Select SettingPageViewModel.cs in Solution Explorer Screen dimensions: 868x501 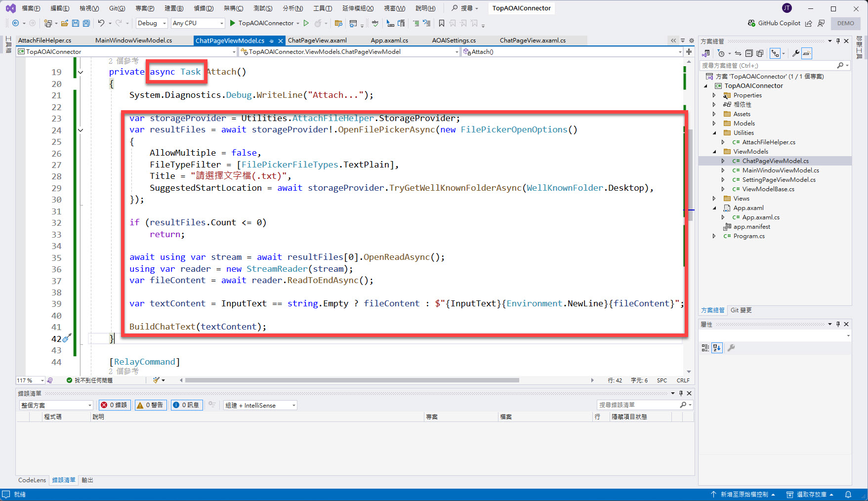pos(779,180)
